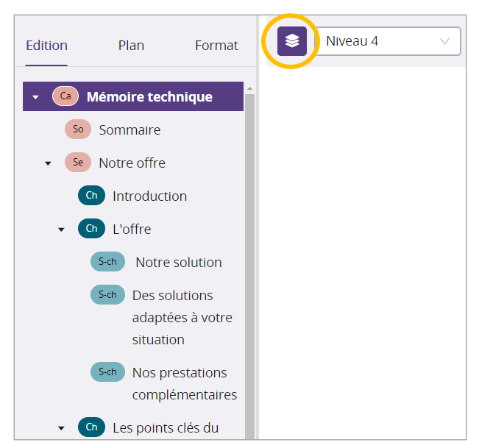Click the Se badge beside Notre offre
Viewport: 479px width, 448px height.
coord(78,163)
